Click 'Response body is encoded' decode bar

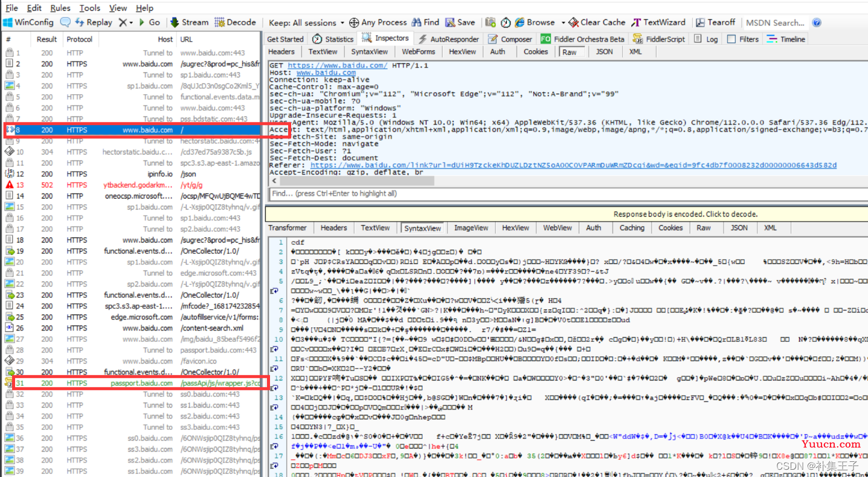click(567, 214)
